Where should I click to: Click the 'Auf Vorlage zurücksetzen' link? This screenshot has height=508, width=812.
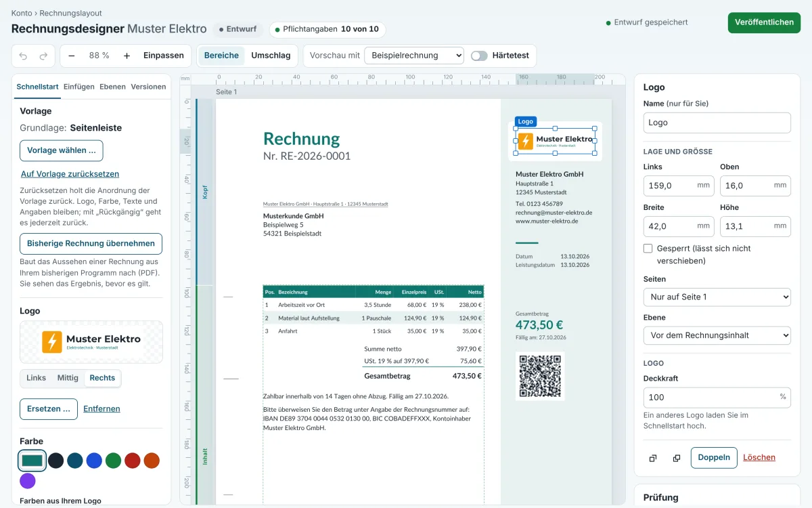[70, 174]
